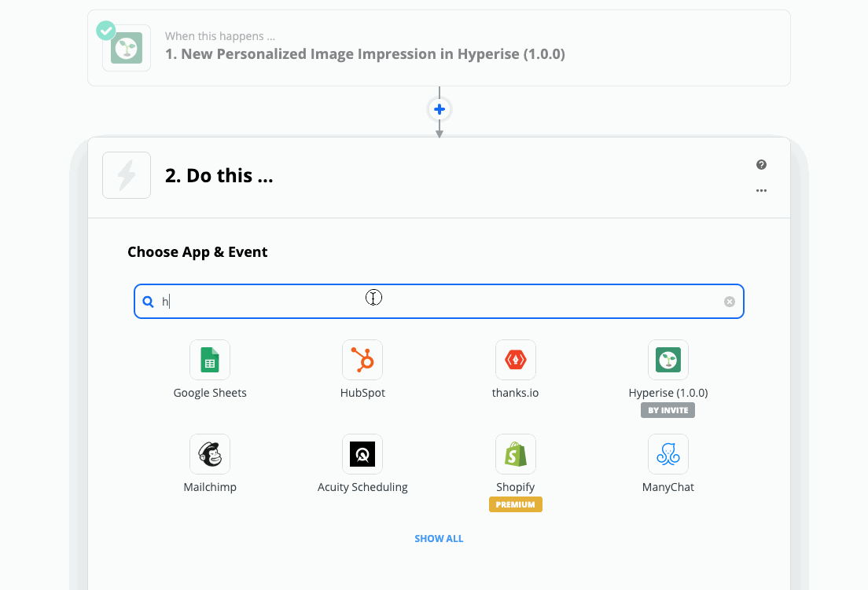Click the HubSpot label text
The height and width of the screenshot is (590, 868).
tap(362, 393)
